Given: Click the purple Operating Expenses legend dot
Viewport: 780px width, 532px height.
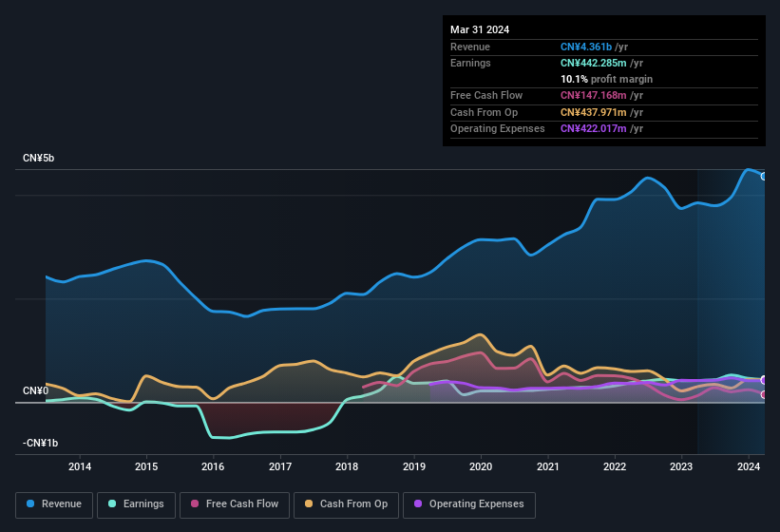Looking at the screenshot, I should coord(419,504).
